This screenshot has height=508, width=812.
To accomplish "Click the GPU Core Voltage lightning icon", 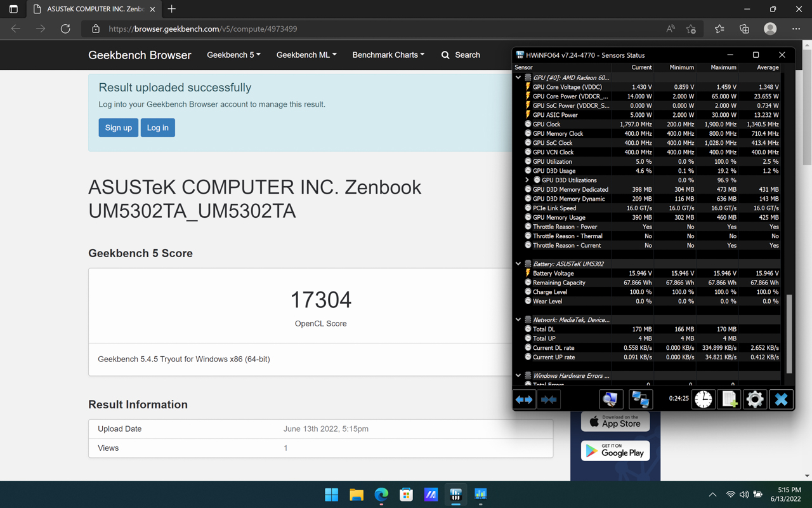I will pos(528,87).
